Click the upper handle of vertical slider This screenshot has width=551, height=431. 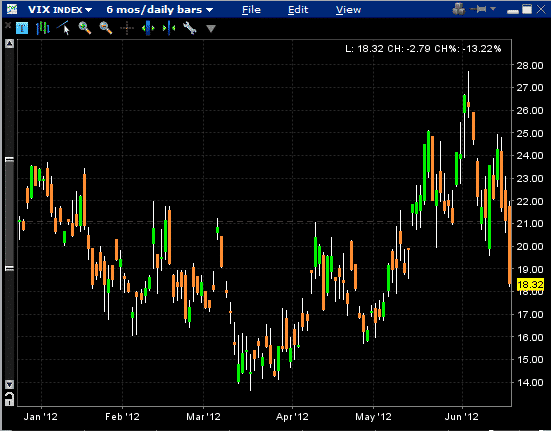pos(9,159)
